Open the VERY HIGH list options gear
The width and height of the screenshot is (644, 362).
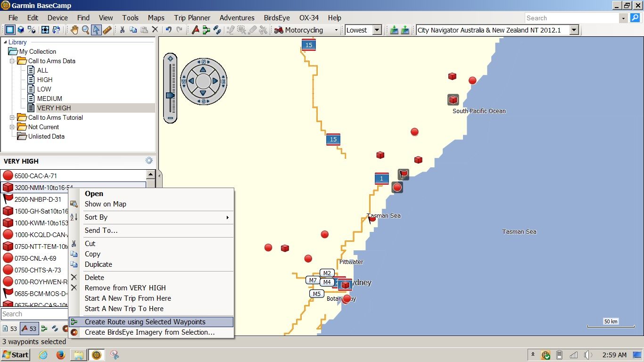tap(149, 161)
